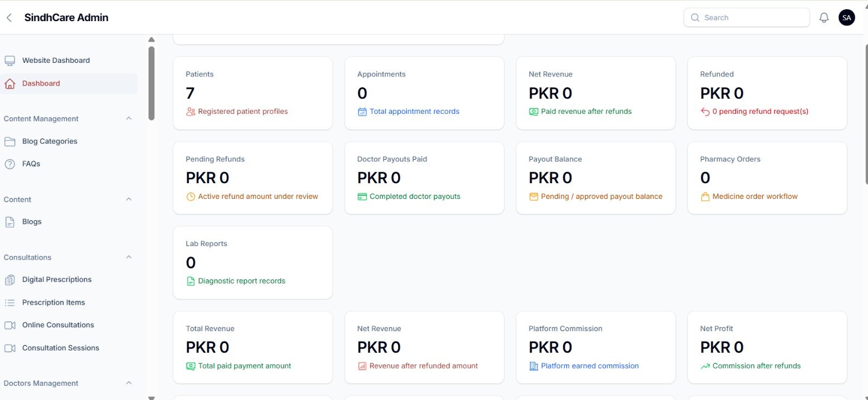This screenshot has width=868, height=400.
Task: Open the SA user avatar menu
Action: click(847, 18)
